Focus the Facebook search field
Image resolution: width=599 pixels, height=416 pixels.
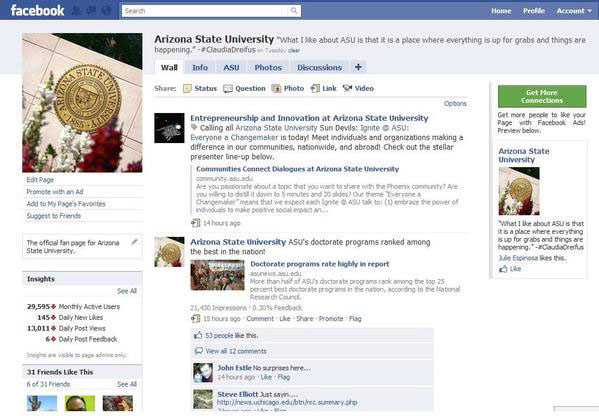click(206, 11)
